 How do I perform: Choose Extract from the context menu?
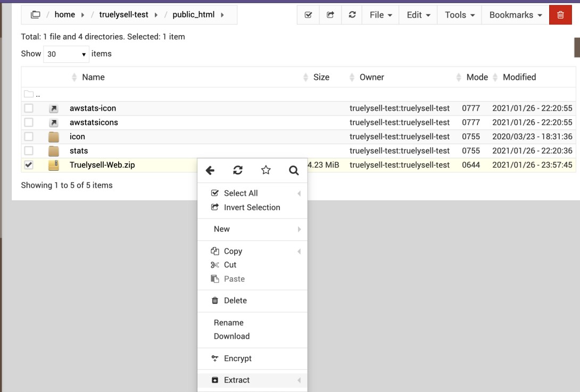click(237, 380)
